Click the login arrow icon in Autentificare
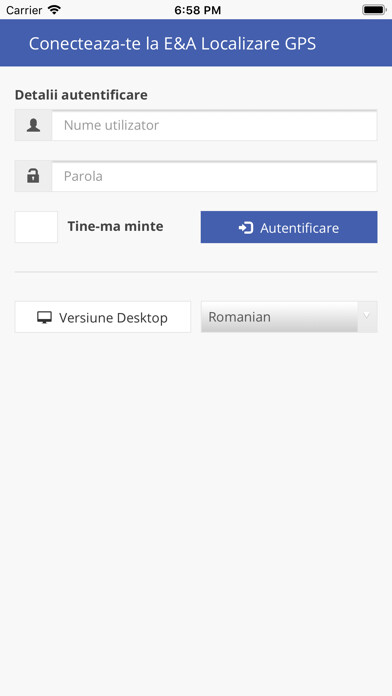 click(x=246, y=228)
